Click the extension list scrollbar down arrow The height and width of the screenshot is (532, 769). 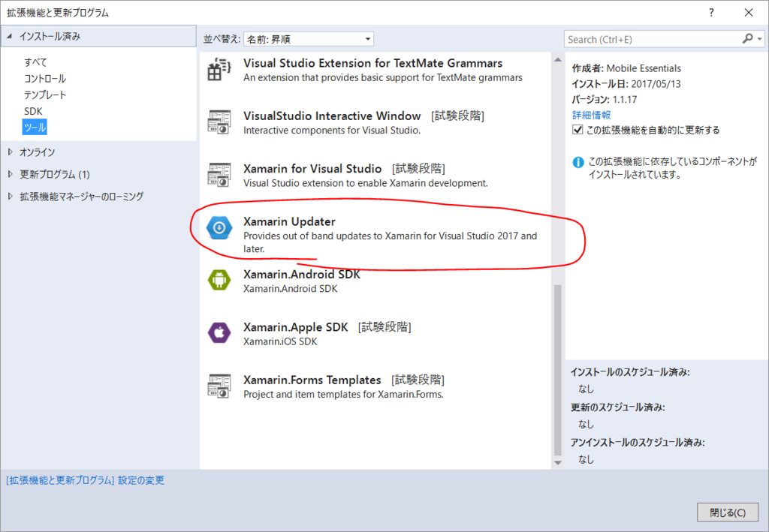pos(558,462)
